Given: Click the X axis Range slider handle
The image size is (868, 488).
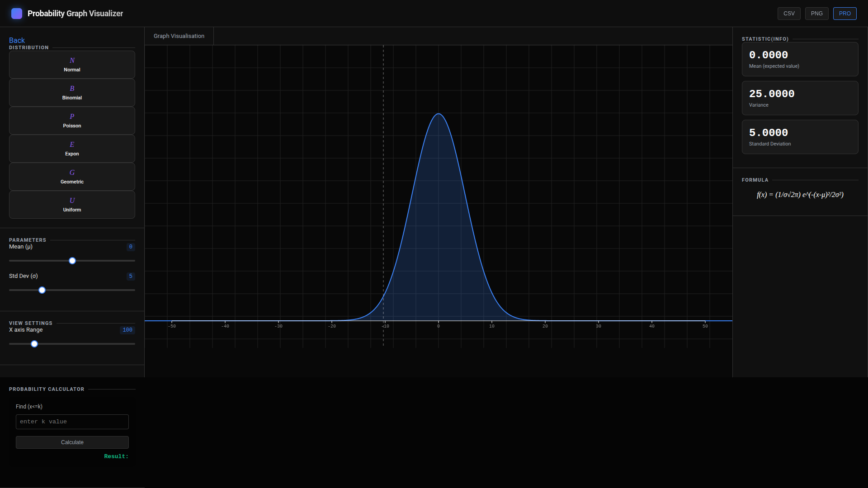Looking at the screenshot, I should tap(34, 344).
